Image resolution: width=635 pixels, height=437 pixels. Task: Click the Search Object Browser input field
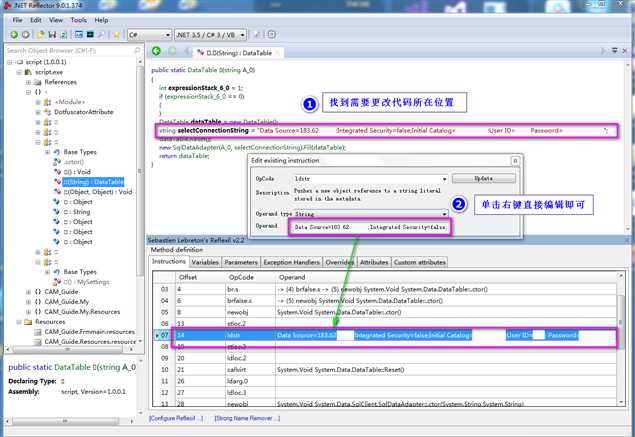[71, 50]
